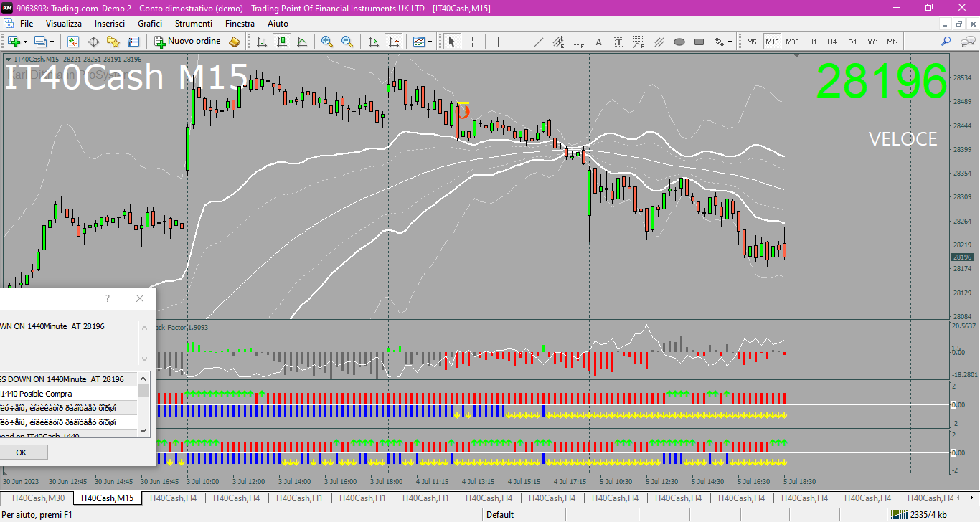980x522 pixels.
Task: Switch timeframe to MN
Action: pyautogui.click(x=892, y=42)
